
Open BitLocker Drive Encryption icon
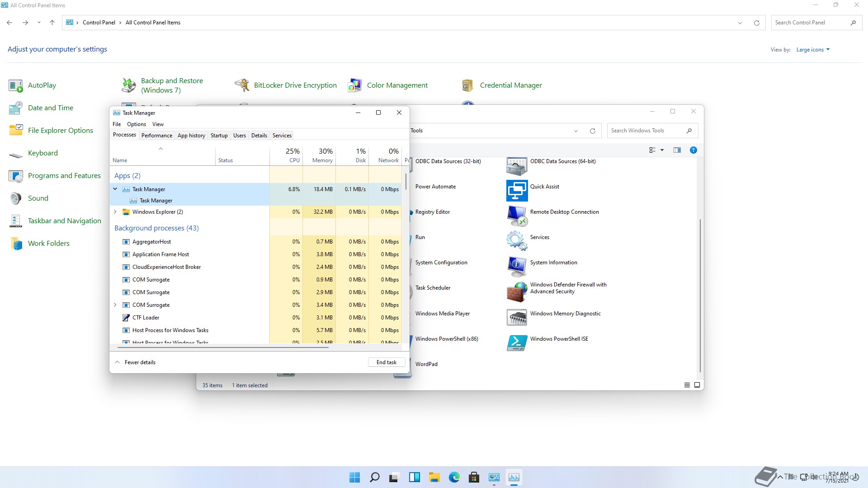point(242,85)
